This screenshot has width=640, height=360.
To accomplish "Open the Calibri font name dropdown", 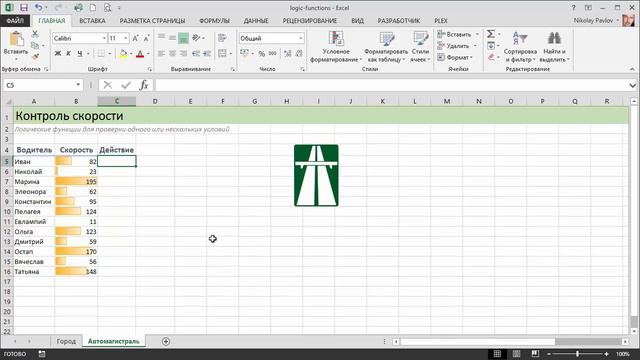I will [104, 38].
